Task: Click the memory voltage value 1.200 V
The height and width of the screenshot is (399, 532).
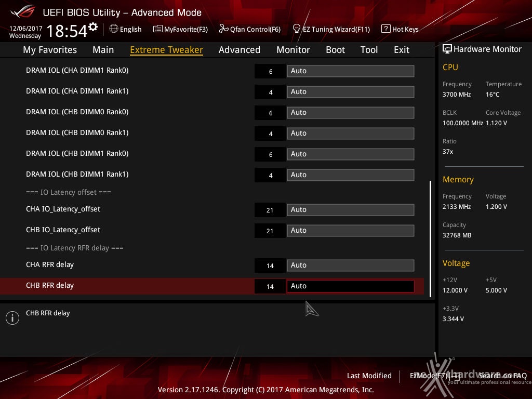Action: [x=496, y=207]
